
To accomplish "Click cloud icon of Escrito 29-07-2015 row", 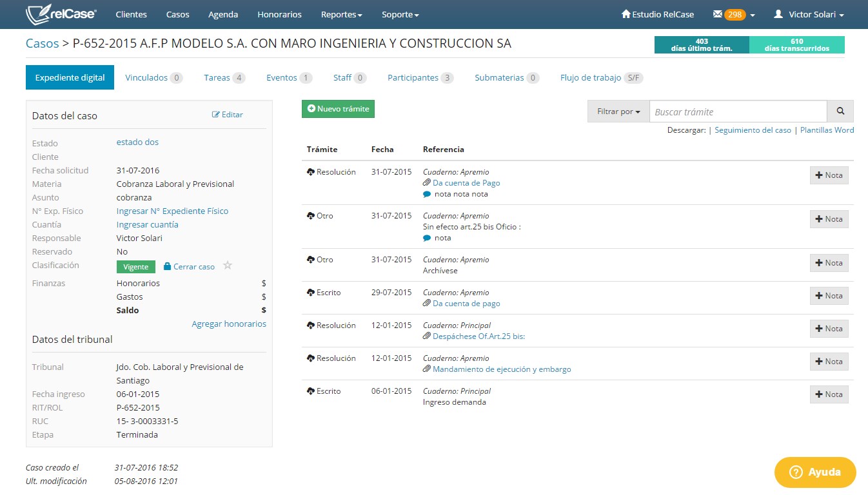I will tap(311, 293).
